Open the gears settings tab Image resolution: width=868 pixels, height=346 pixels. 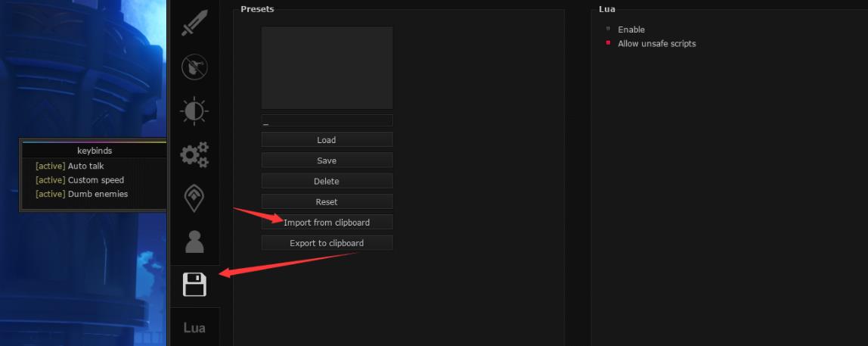[x=194, y=154]
